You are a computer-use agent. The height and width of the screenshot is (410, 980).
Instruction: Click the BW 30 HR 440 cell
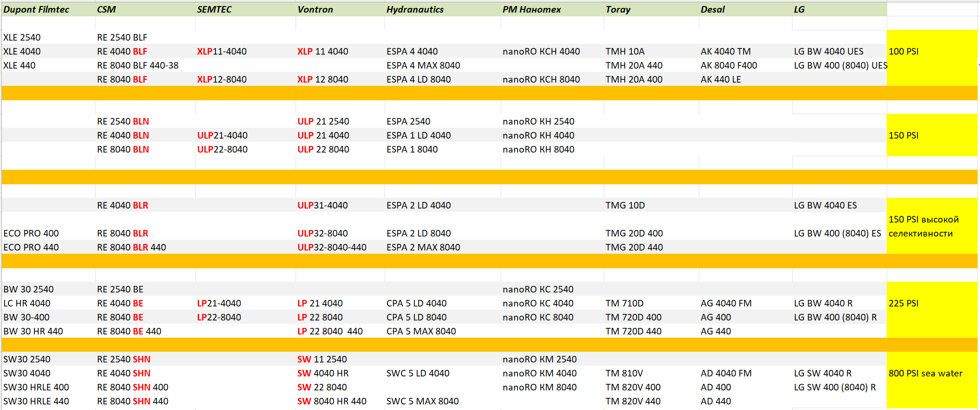[x=33, y=331]
